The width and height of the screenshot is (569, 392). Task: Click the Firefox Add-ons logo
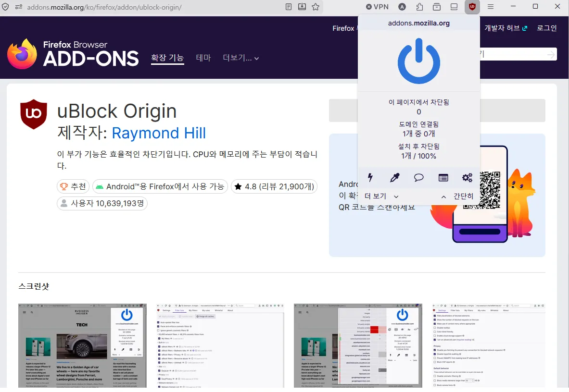pyautogui.click(x=73, y=54)
